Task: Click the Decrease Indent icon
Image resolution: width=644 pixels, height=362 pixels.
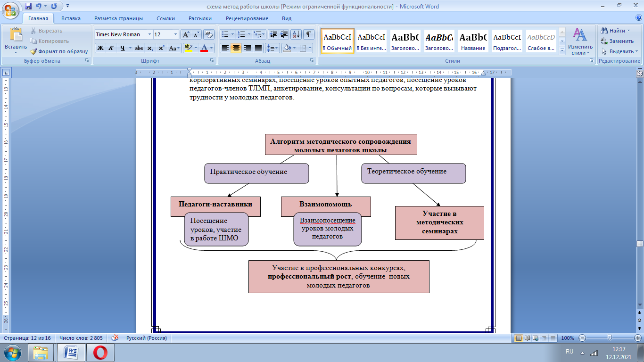Action: coord(273,34)
